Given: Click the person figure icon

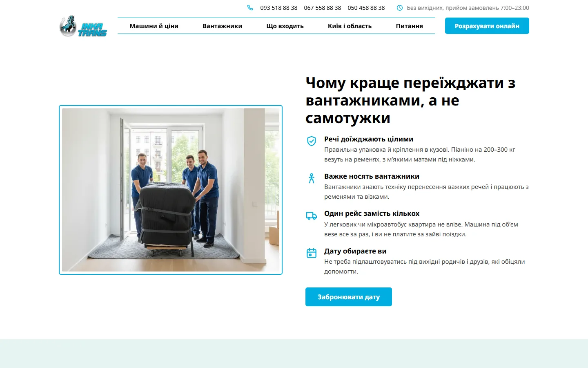Looking at the screenshot, I should coord(312,178).
